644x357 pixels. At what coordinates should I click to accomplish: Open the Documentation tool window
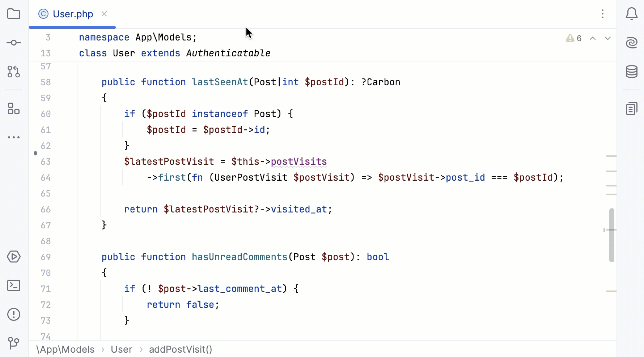tap(632, 108)
